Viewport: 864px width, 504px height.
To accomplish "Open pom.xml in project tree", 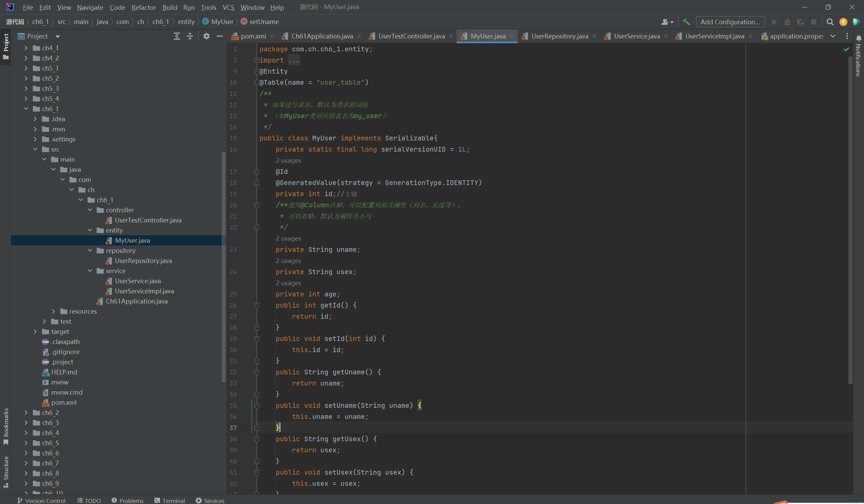I will (x=64, y=402).
